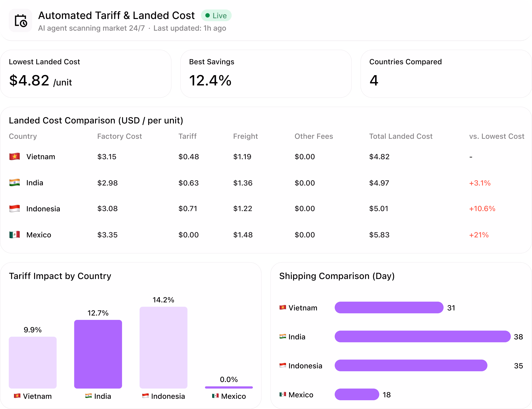Click Mexico freight value $1.48

click(x=243, y=235)
